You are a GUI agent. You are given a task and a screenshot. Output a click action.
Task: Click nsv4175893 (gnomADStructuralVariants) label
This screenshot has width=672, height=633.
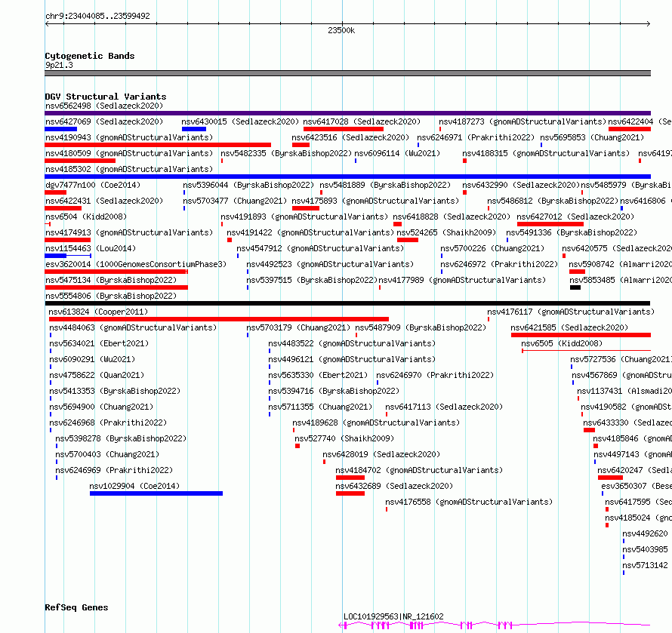click(x=375, y=201)
